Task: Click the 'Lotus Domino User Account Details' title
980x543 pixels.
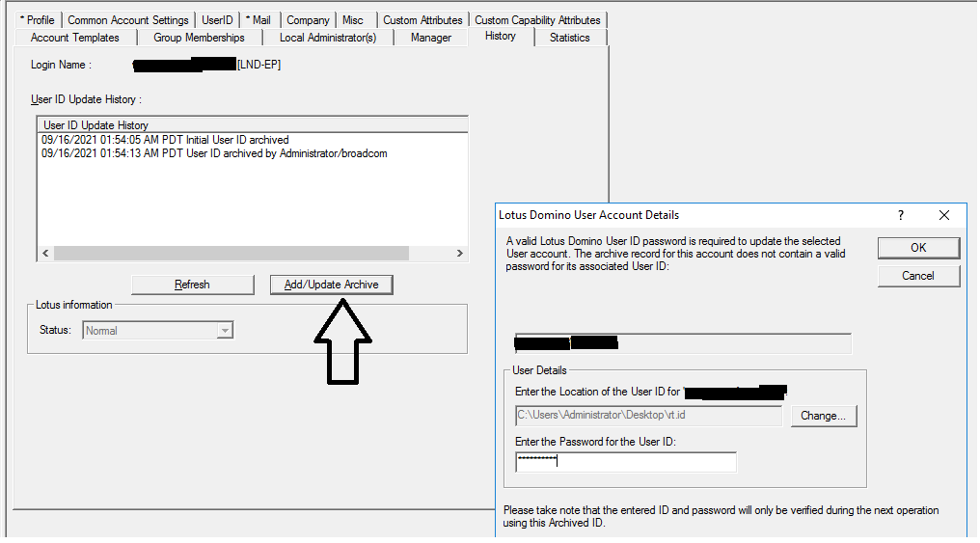Action: tap(588, 215)
